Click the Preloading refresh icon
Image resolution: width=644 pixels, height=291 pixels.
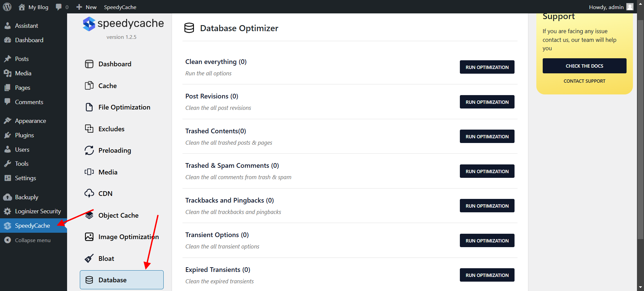pyautogui.click(x=89, y=150)
